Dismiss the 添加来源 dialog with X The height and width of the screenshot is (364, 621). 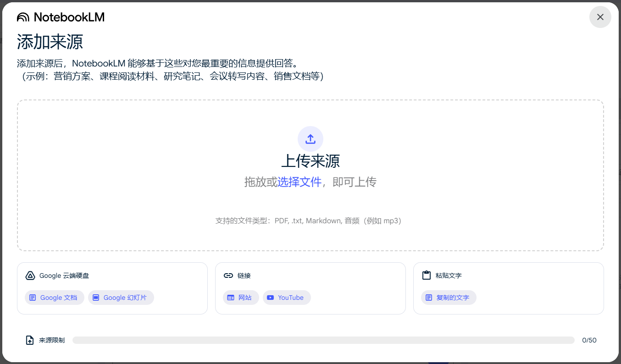[x=600, y=17]
